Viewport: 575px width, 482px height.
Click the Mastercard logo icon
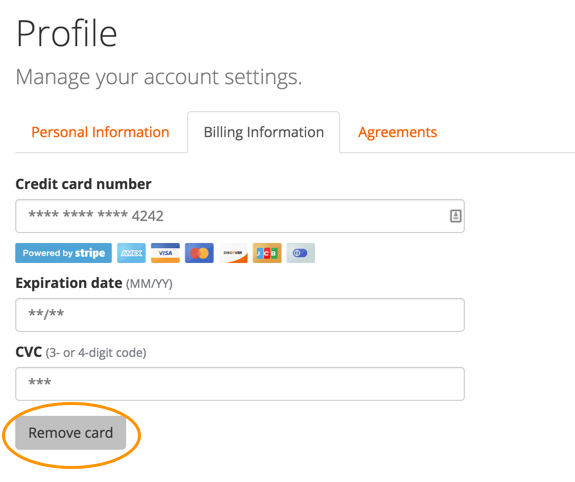pyautogui.click(x=199, y=253)
